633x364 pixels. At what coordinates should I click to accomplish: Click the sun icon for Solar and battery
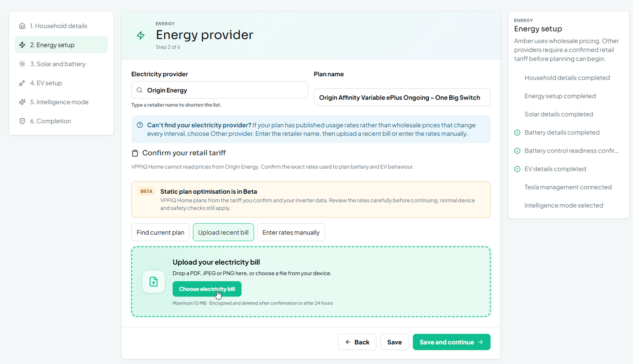click(x=22, y=64)
